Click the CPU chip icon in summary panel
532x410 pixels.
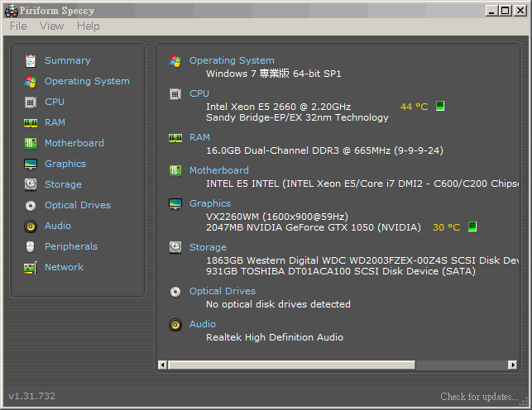[175, 94]
